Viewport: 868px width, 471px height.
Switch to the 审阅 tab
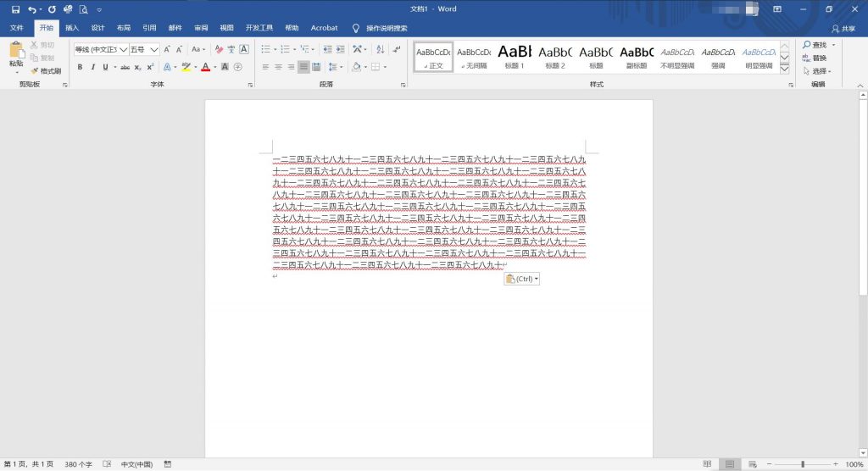coord(201,28)
